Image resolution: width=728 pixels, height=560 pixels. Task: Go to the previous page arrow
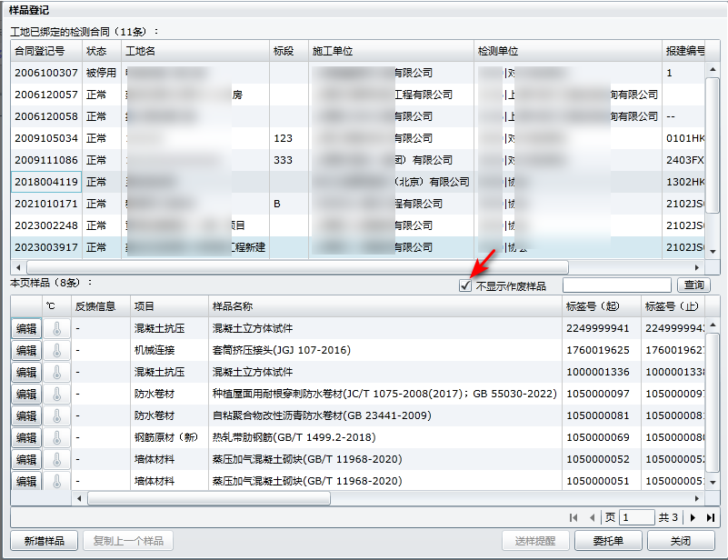[x=593, y=517]
